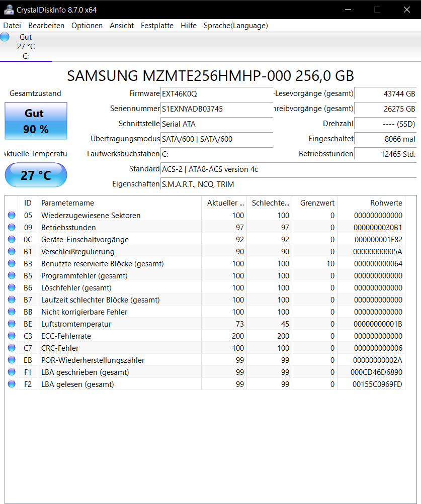Open the Datei menu
421x504 pixels.
pos(12,26)
